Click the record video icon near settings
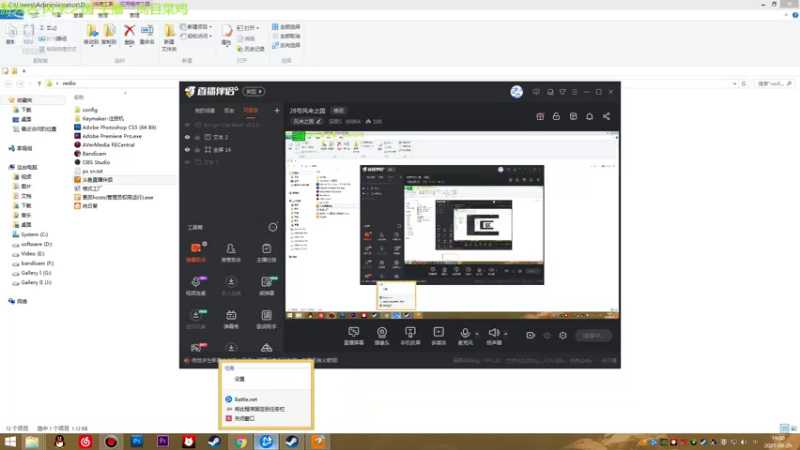Image resolution: width=800 pixels, height=450 pixels. (531, 335)
